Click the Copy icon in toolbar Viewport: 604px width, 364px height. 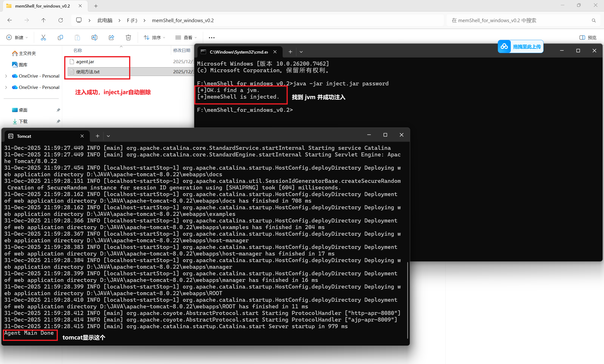click(60, 38)
